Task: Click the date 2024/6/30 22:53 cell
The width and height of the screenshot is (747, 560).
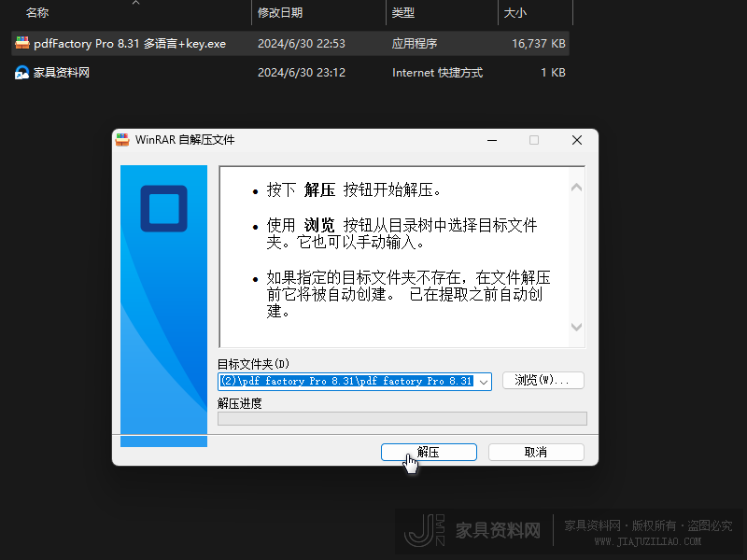Action: tap(301, 43)
